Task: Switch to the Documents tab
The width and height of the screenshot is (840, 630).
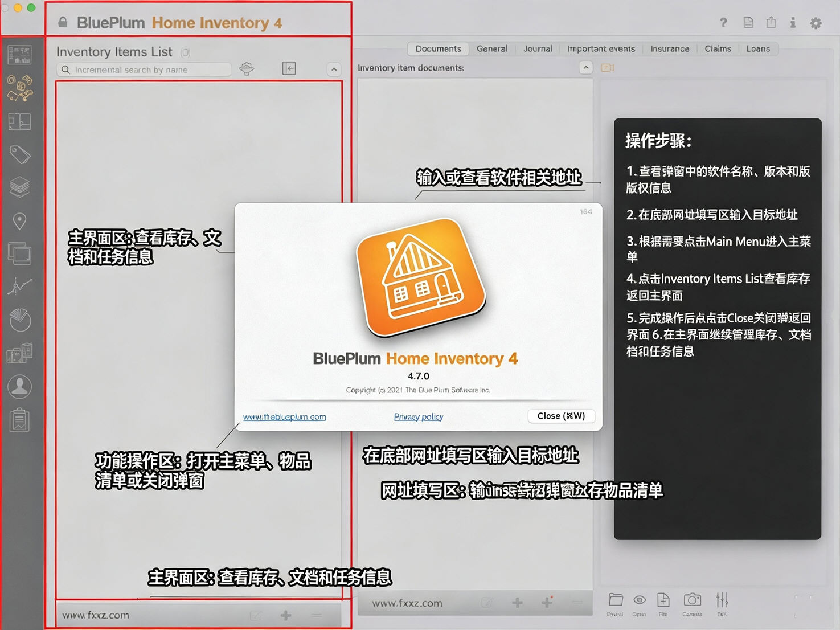Action: point(438,49)
